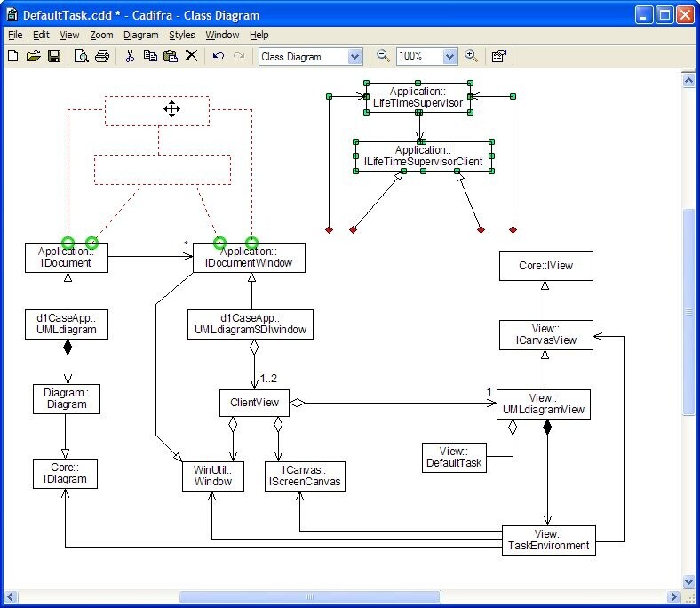Click horizontal scrollbar right arrow

point(673,596)
